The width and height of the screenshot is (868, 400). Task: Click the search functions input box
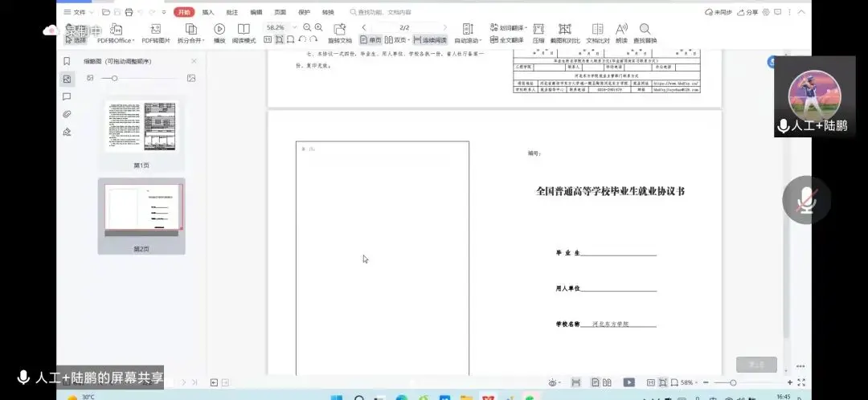coord(385,11)
